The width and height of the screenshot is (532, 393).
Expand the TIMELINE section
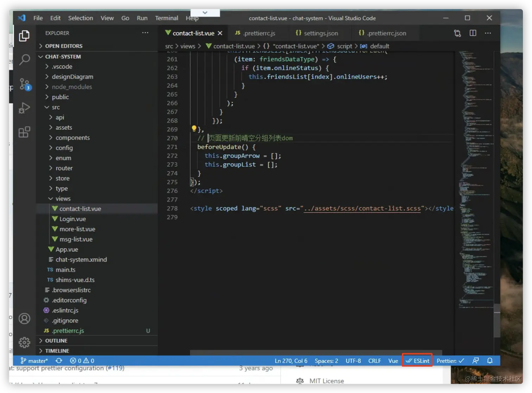point(97,351)
